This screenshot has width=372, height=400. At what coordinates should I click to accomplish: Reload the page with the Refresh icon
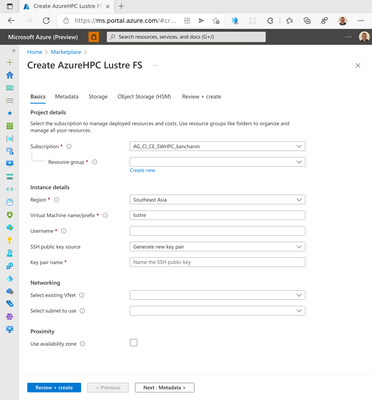coord(46,21)
